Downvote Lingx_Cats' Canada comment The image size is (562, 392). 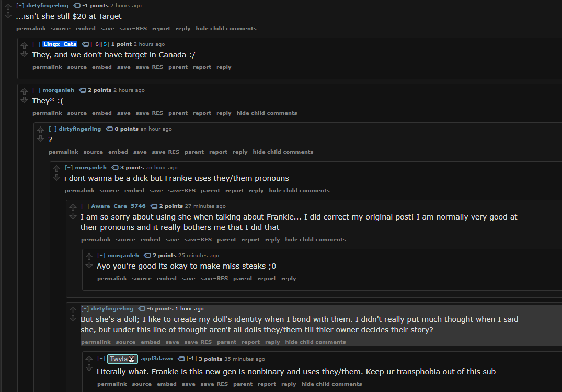click(24, 54)
